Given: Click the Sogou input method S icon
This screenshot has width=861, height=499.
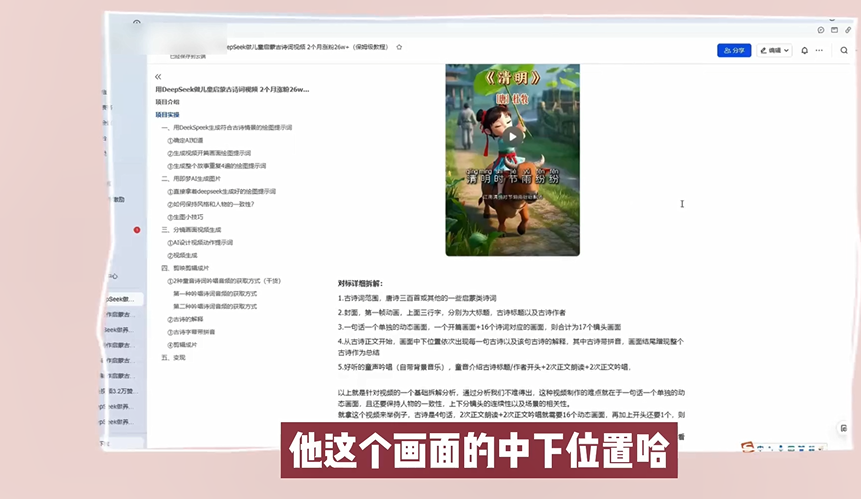Looking at the screenshot, I should pos(747,447).
